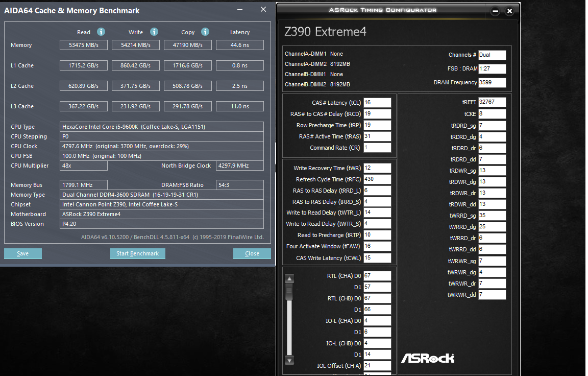Click the Memory Read result 53475 MB/s

pos(84,45)
